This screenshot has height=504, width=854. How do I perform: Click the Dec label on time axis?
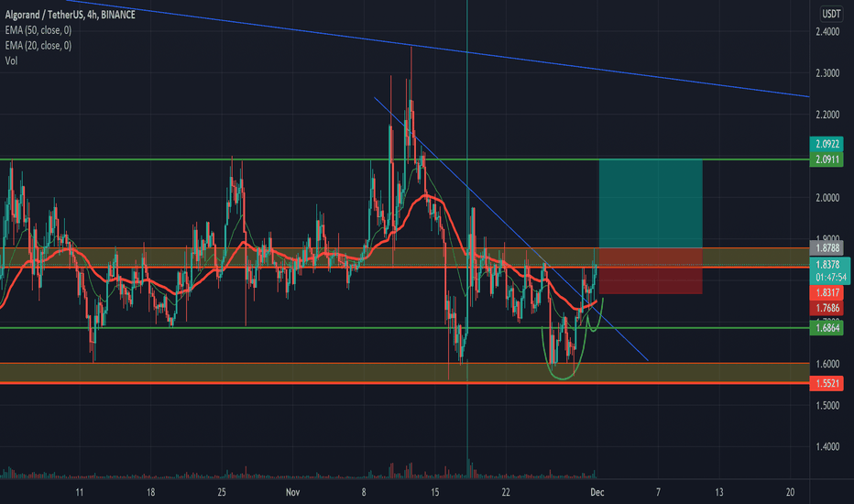597,493
